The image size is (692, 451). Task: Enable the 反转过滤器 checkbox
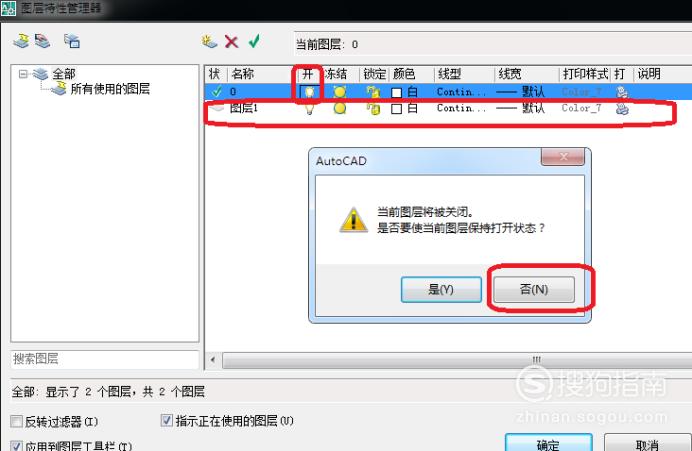pos(16,421)
